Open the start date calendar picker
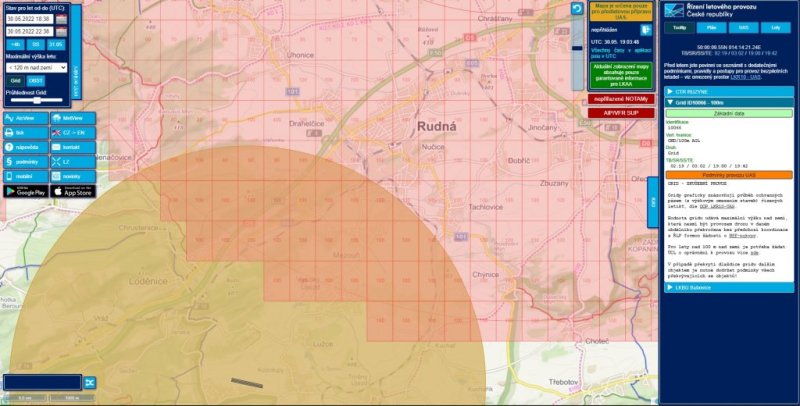 pos(61,19)
